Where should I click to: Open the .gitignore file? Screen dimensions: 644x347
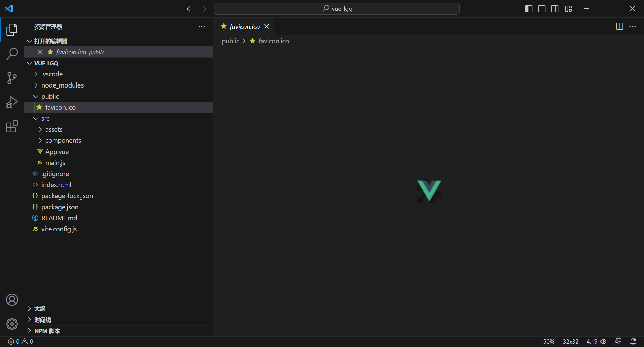[x=119, y=174]
